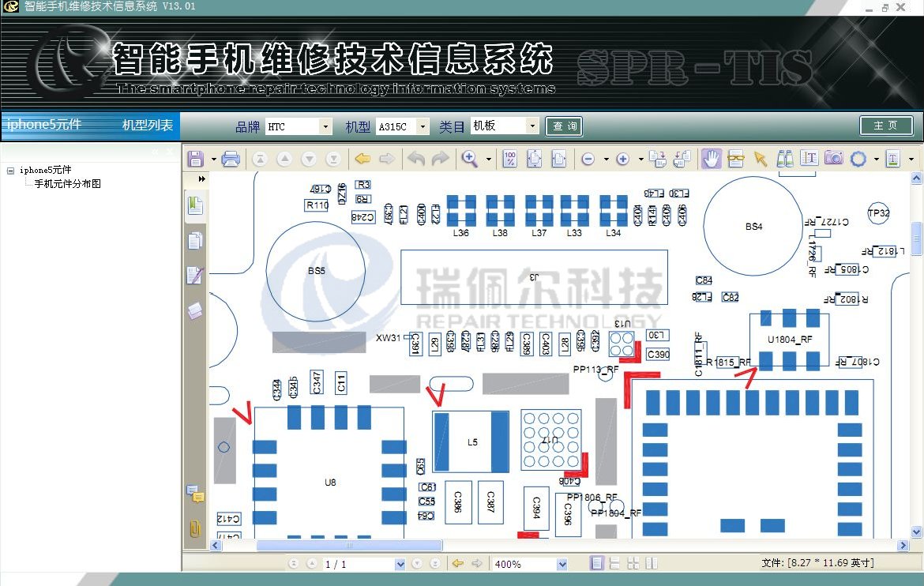Open the 机型 model dropdown
The image size is (924, 586).
423,126
